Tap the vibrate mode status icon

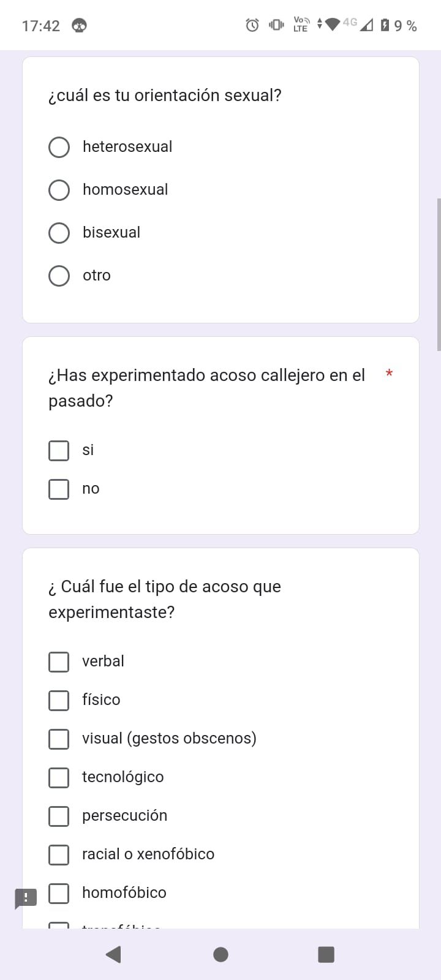coord(276,25)
